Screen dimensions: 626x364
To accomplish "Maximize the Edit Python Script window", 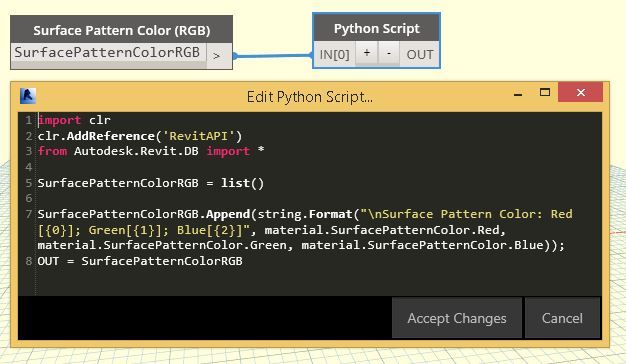I will click(545, 93).
